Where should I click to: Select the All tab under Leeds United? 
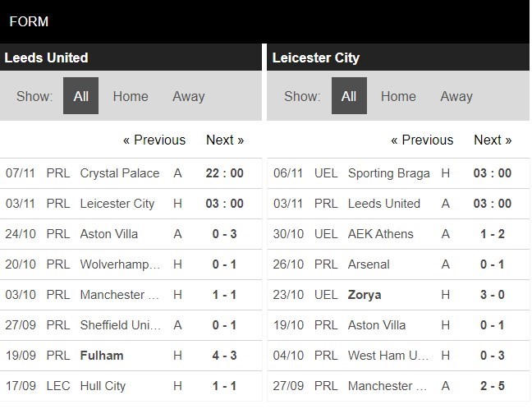(80, 96)
